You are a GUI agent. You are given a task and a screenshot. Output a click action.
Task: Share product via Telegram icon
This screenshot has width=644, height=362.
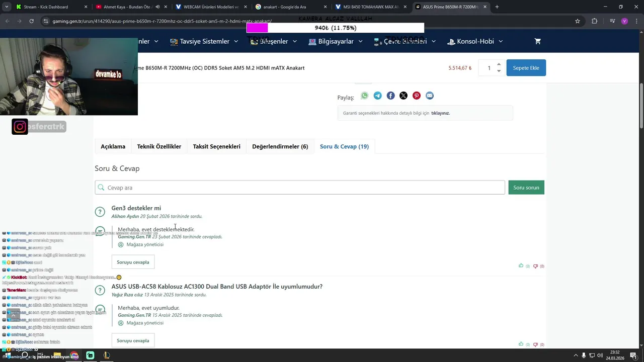(x=377, y=96)
